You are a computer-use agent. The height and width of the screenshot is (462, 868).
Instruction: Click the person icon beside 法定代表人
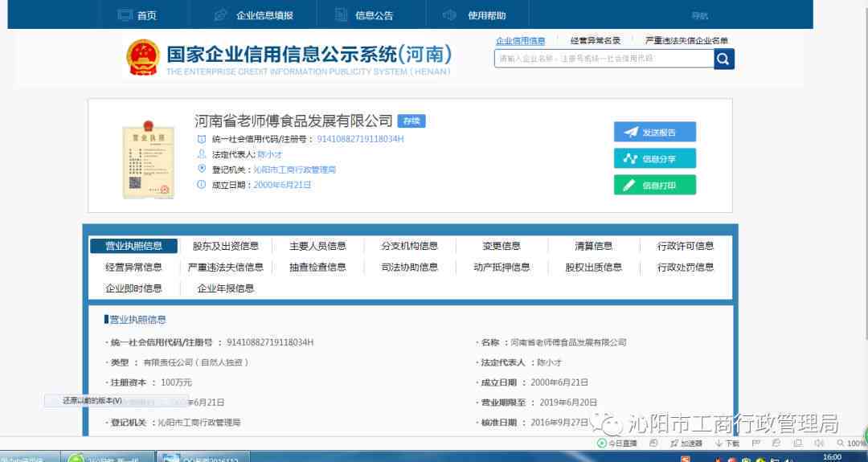[x=202, y=154]
